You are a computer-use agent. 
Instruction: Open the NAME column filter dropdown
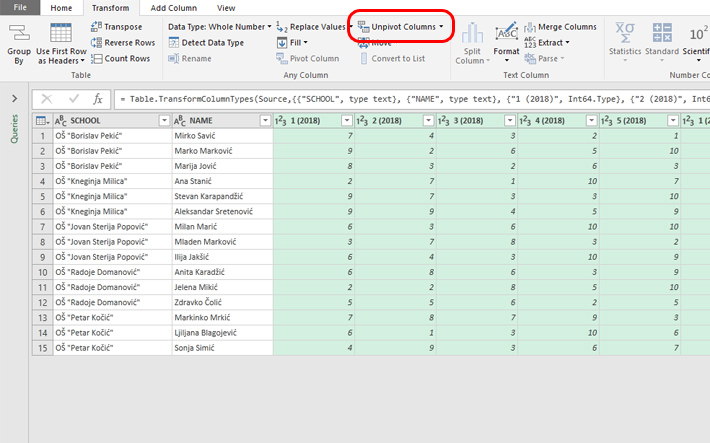point(265,120)
